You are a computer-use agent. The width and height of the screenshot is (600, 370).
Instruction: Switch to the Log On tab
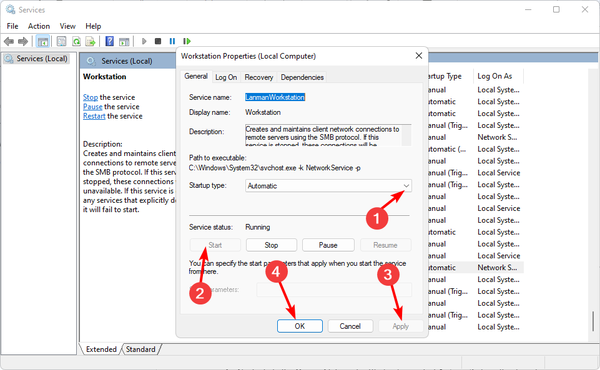coord(226,77)
